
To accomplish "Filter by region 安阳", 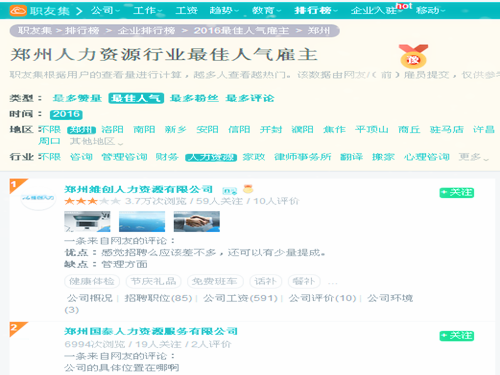I will [207, 129].
